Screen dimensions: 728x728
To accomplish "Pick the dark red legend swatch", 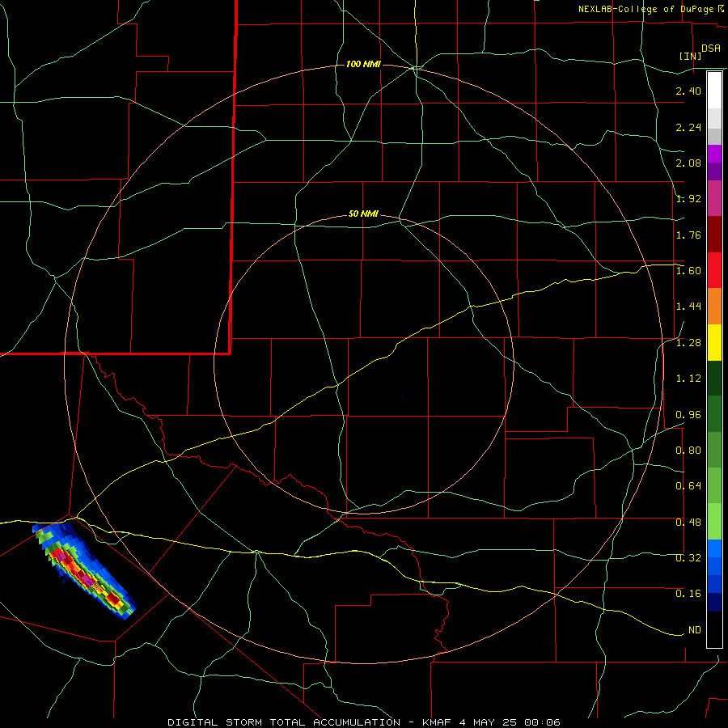I will (714, 235).
